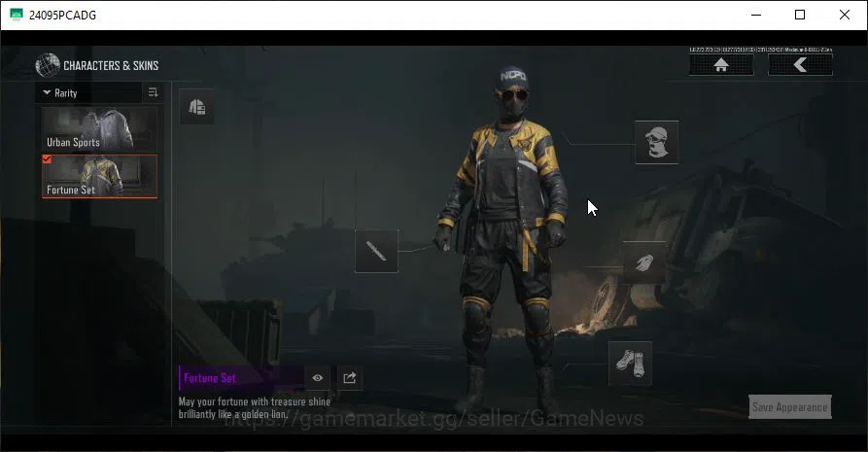The height and width of the screenshot is (452, 868).
Task: Click the 'May your fortune' description text
Action: [255, 407]
